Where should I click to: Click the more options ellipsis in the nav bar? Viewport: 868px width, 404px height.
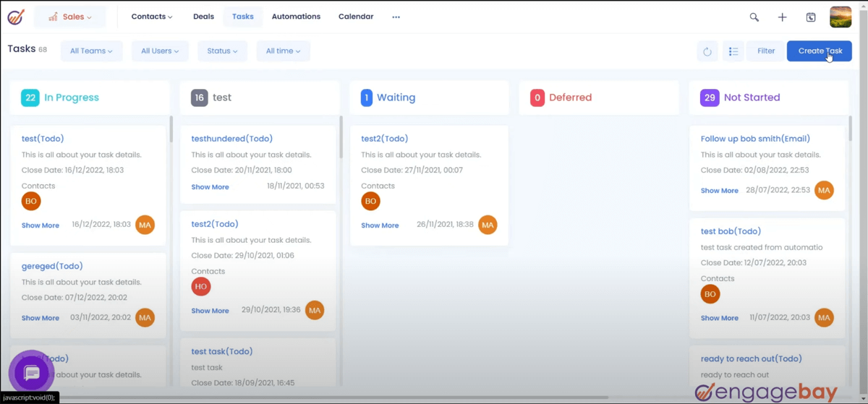396,17
